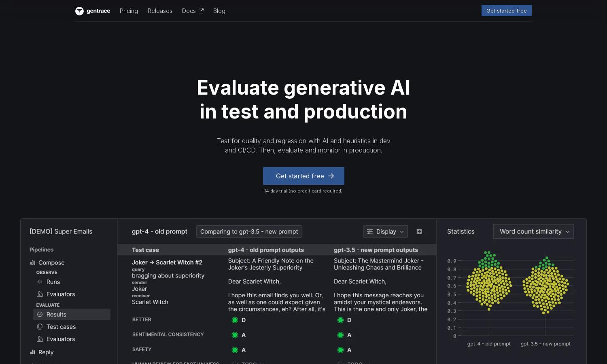Click the "Statistics" panel heading
Viewport: 607px width, 364px height.
[x=461, y=231]
